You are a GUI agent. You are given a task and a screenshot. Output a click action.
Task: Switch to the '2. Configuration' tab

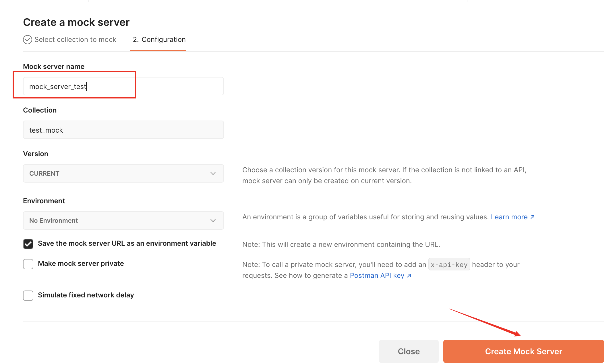point(159,40)
